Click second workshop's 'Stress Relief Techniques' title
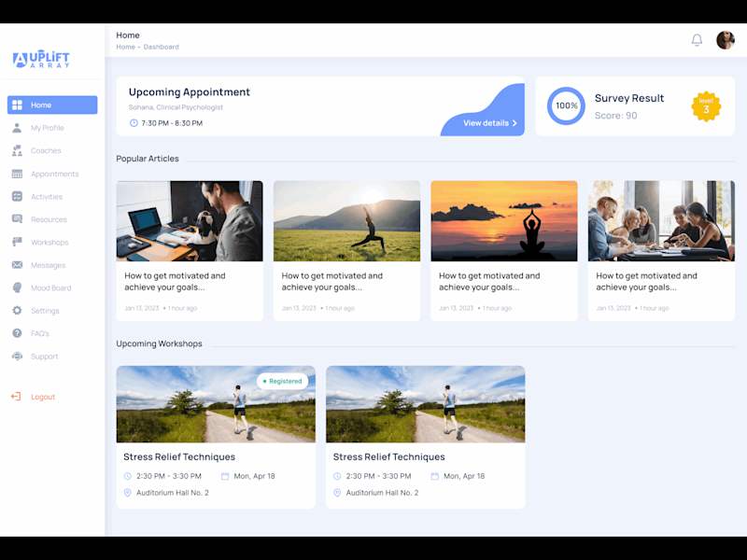Screen dimensions: 747x560 [x=388, y=456]
